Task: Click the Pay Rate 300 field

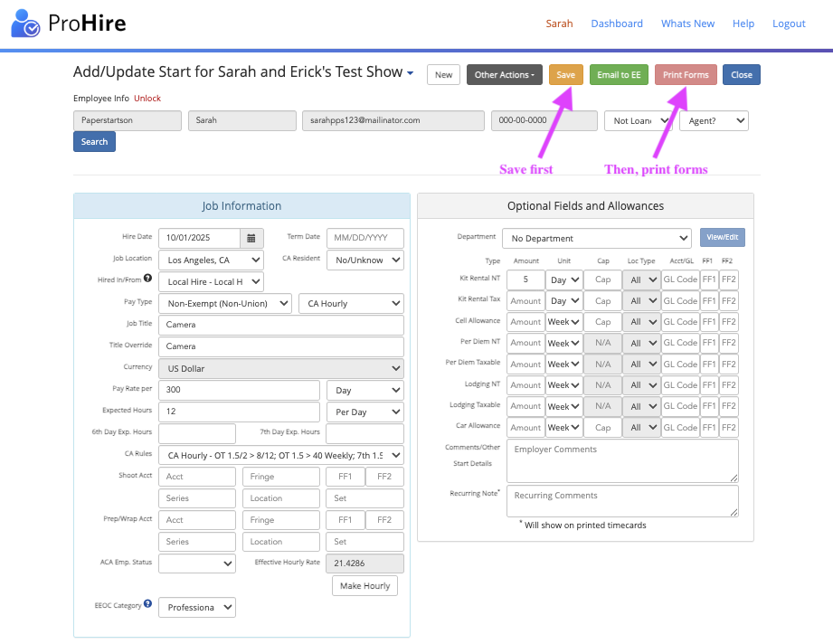Action: coord(239,390)
